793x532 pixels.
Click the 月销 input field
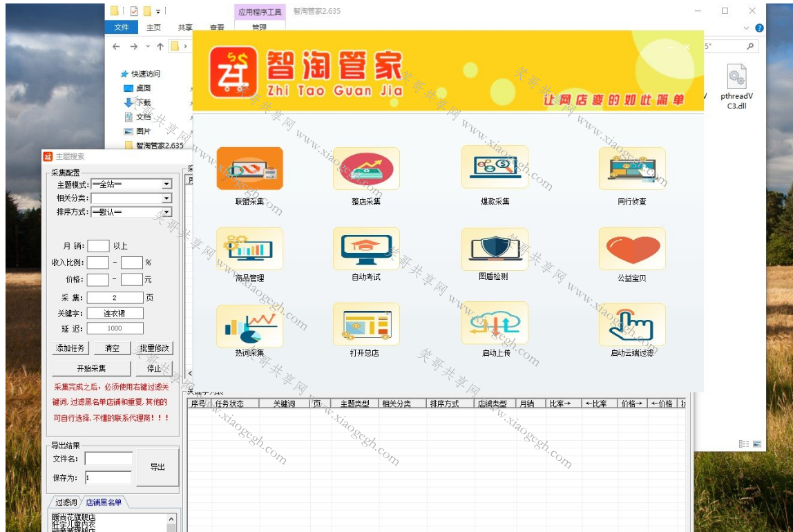[x=98, y=246]
